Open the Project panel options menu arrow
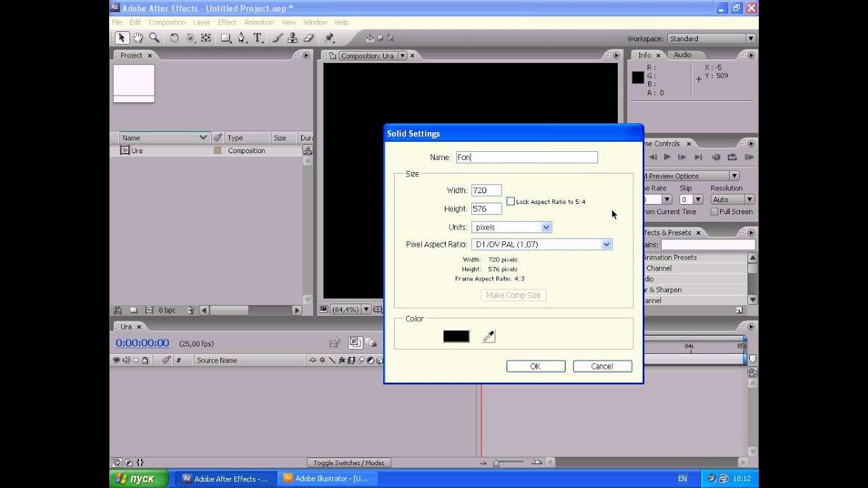This screenshot has height=488, width=868. 306,56
